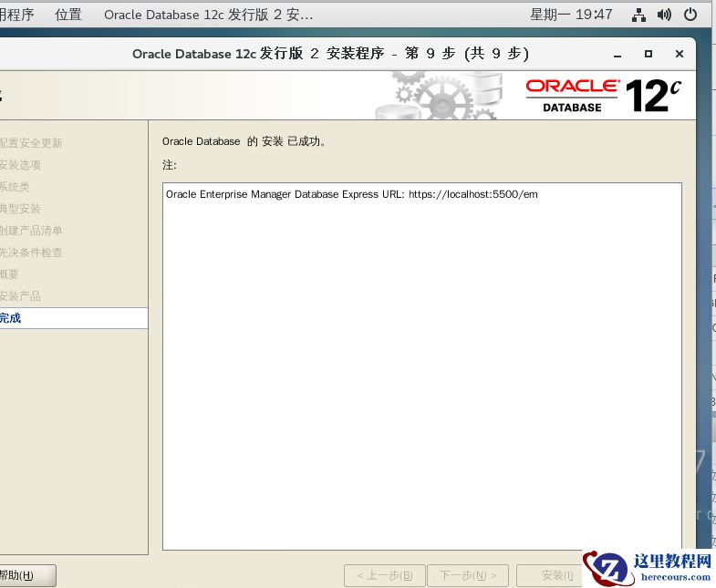This screenshot has width=716, height=588.
Task: Open the network status icon in top bar
Action: pos(638,15)
